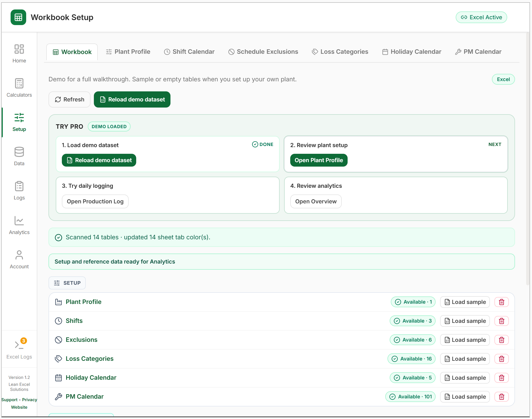This screenshot has width=532, height=419.
Task: Open the Shifts table row link
Action: click(x=74, y=321)
